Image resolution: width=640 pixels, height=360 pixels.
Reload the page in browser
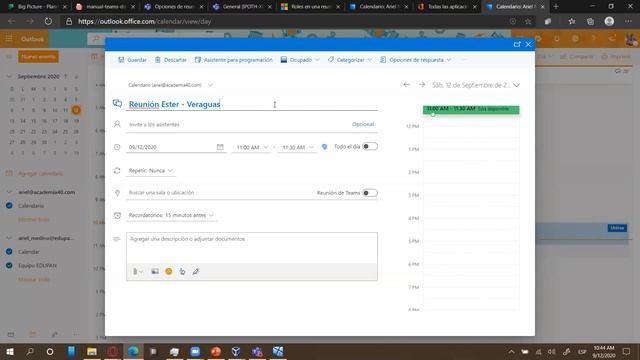48,21
